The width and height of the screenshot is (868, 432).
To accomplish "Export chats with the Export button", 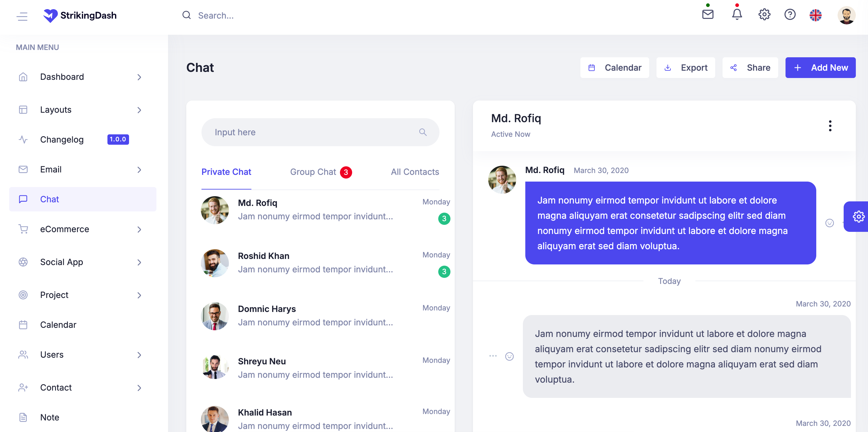I will [x=686, y=67].
